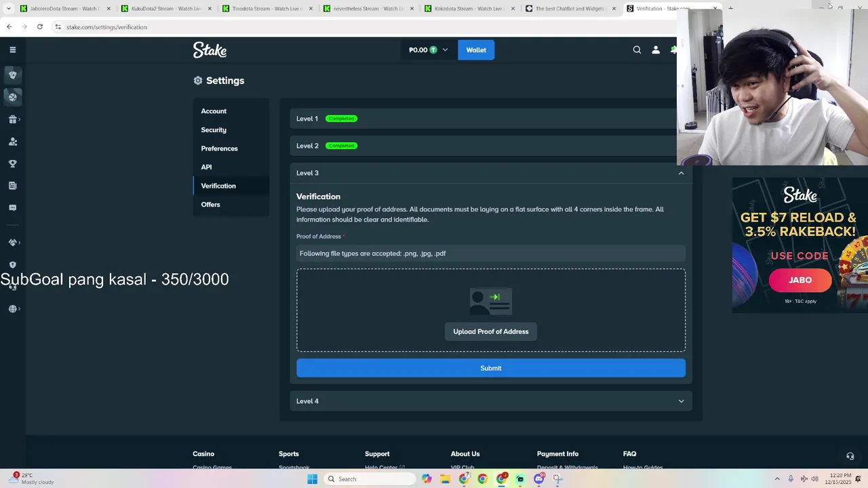868x488 pixels.
Task: Open the Casino Games footer link
Action: tap(212, 468)
